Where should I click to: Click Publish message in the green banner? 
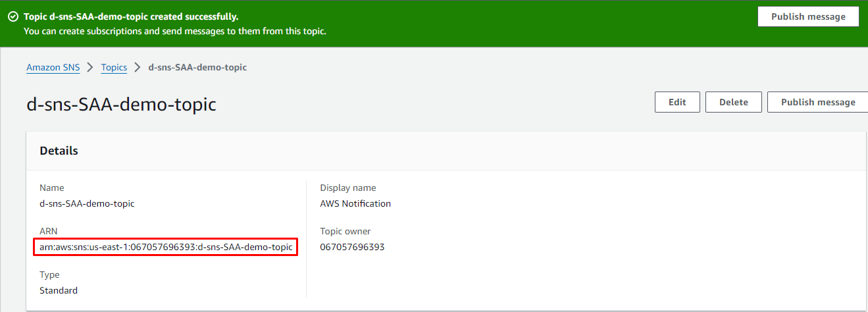(807, 17)
